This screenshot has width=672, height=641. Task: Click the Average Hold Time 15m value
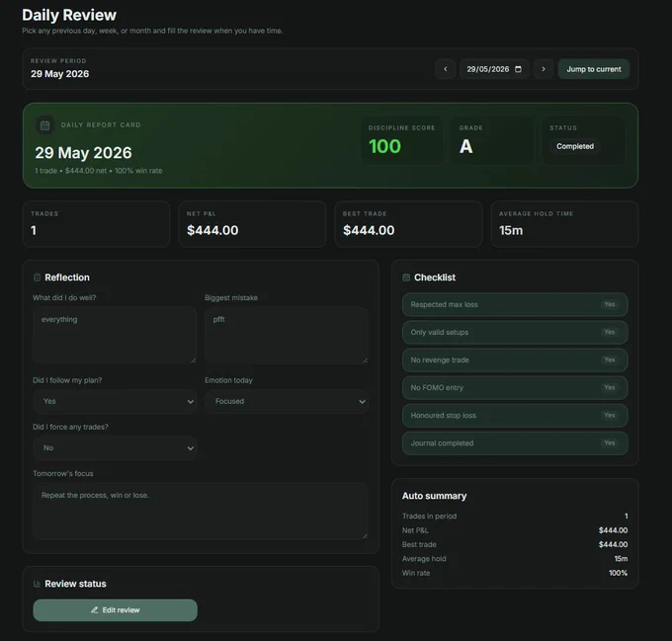tap(511, 230)
